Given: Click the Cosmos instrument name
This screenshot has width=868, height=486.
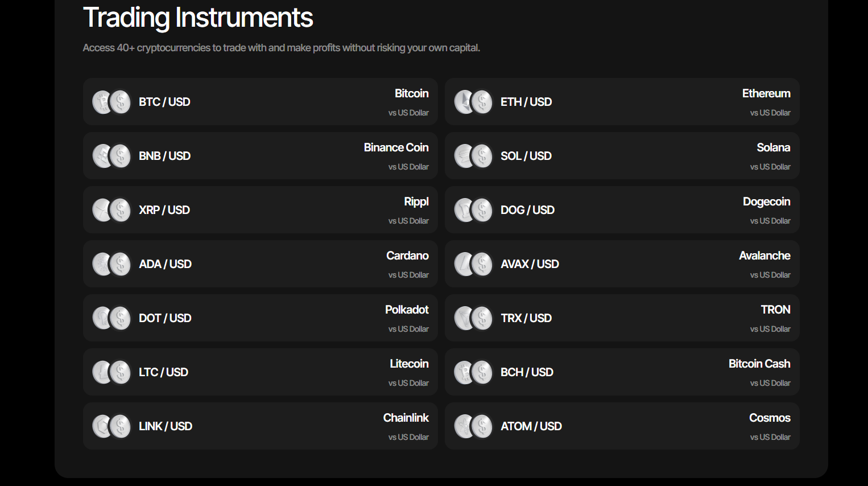Looking at the screenshot, I should 769,418.
